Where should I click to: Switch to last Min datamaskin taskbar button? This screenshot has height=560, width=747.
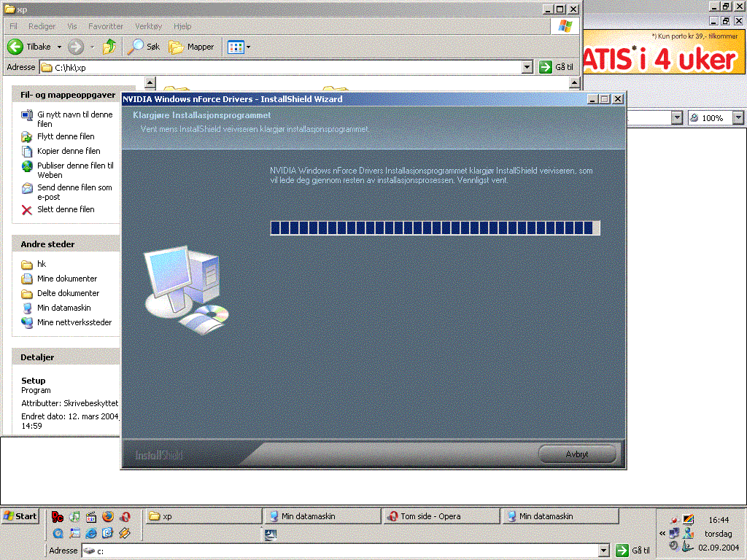click(560, 516)
